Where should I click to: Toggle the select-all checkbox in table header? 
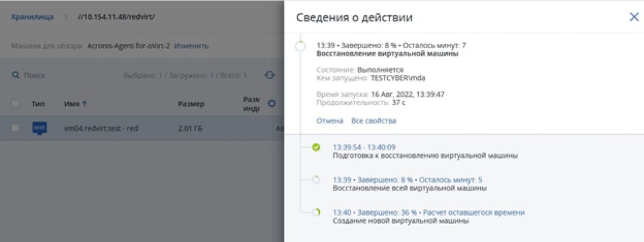click(x=16, y=104)
